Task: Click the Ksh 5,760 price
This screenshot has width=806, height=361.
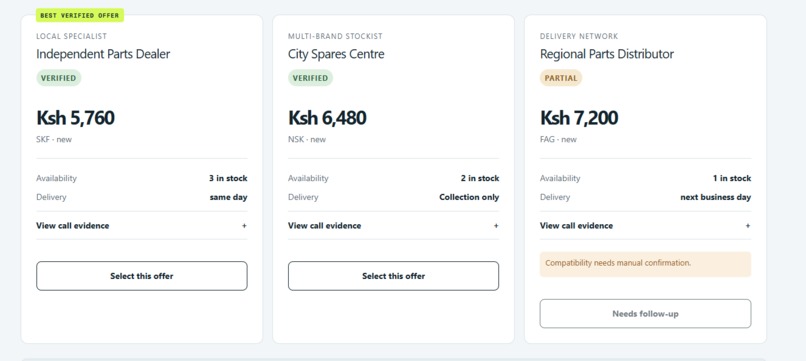Action: coord(75,118)
